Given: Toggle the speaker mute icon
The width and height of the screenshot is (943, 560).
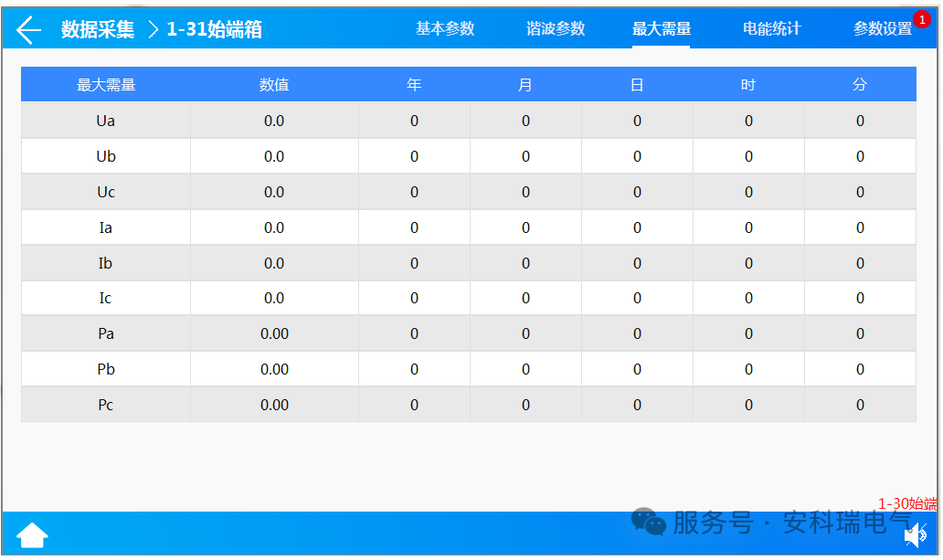Looking at the screenshot, I should point(916,534).
